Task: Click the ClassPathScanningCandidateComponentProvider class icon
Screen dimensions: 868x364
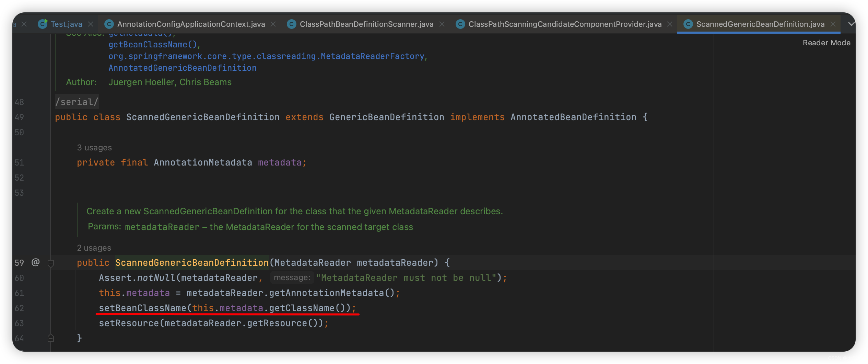Action: 460,24
